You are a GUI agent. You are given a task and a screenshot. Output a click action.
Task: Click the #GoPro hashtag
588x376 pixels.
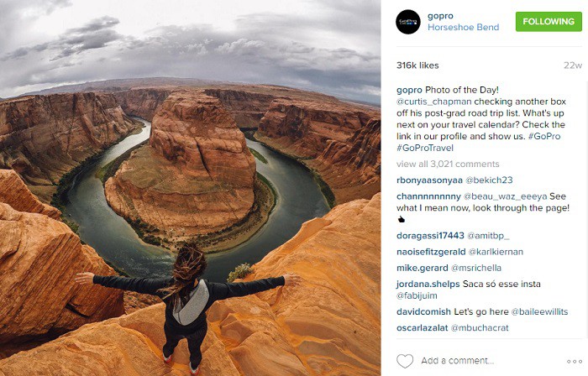(544, 136)
